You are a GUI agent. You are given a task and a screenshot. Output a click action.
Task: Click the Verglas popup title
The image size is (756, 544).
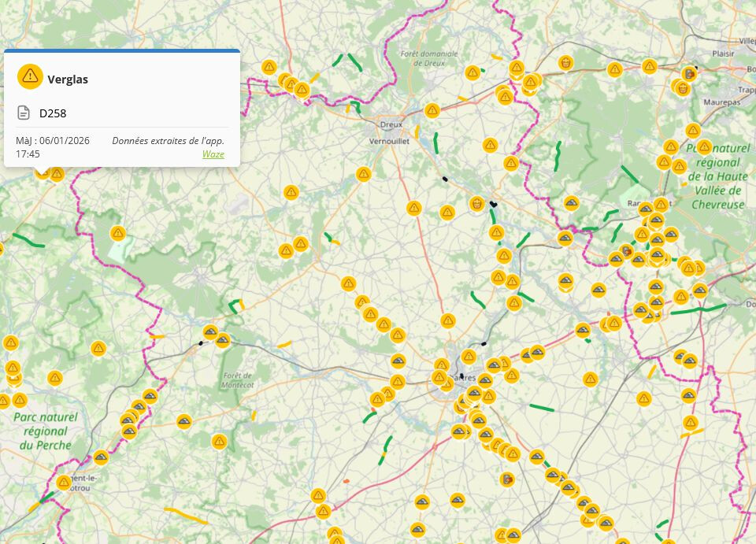click(68, 79)
